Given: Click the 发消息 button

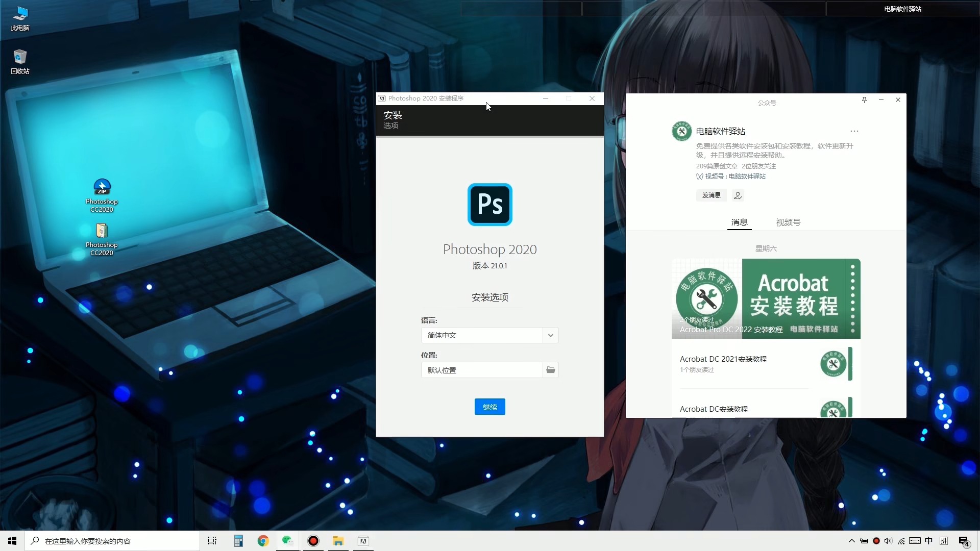Looking at the screenshot, I should point(711,195).
